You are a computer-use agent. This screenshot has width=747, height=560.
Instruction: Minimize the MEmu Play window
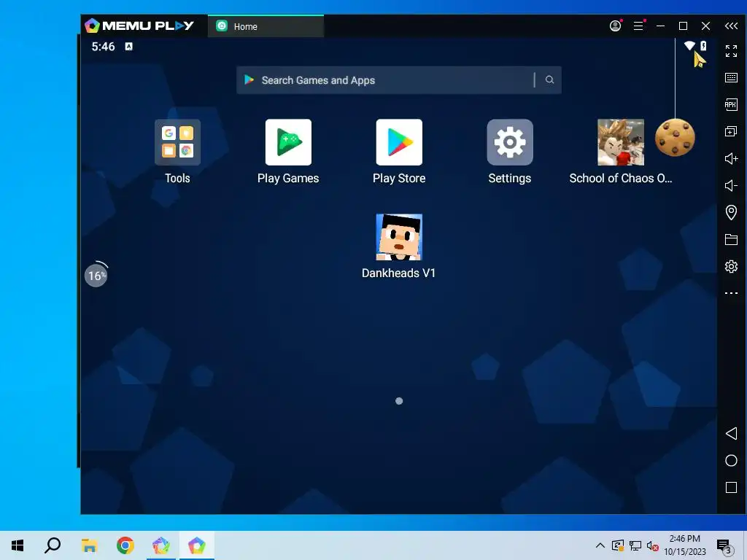660,26
